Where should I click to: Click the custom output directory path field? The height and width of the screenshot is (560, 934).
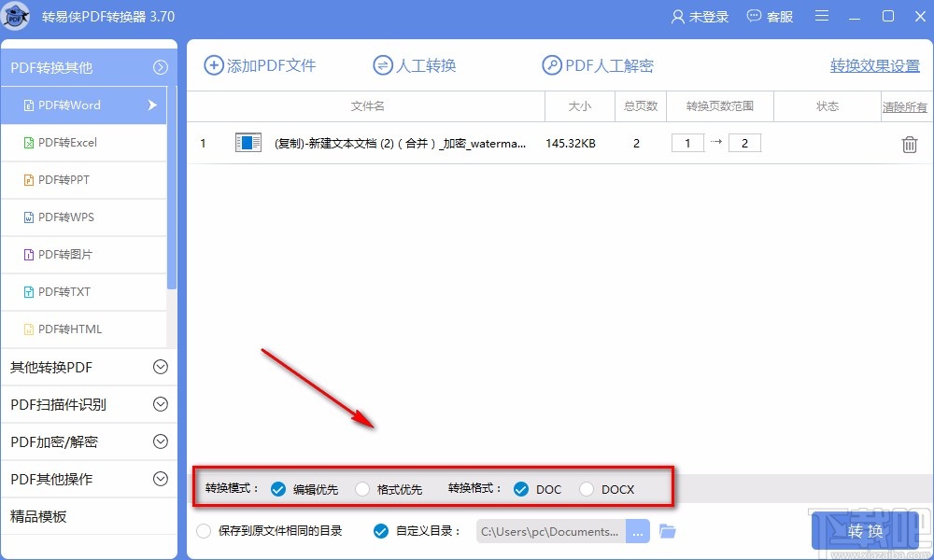coord(551,530)
